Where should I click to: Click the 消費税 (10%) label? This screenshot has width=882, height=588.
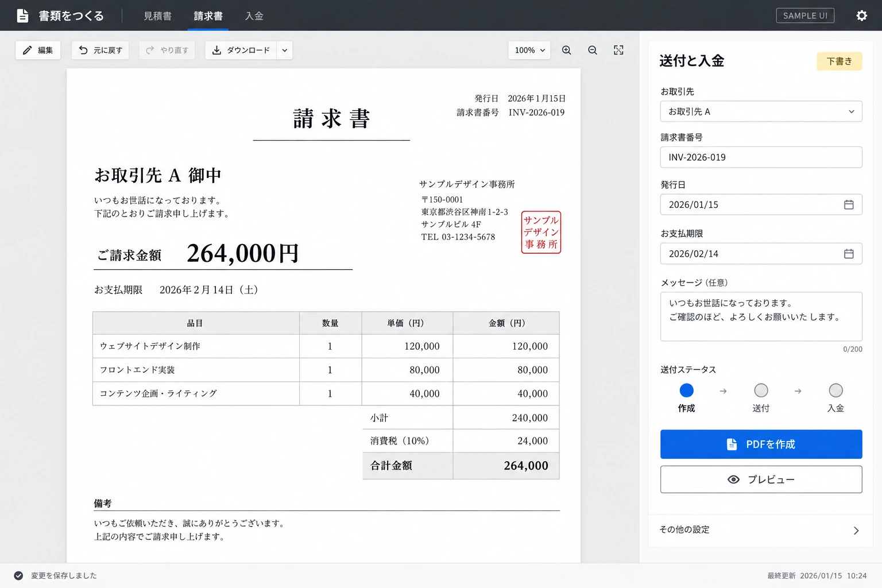[400, 441]
